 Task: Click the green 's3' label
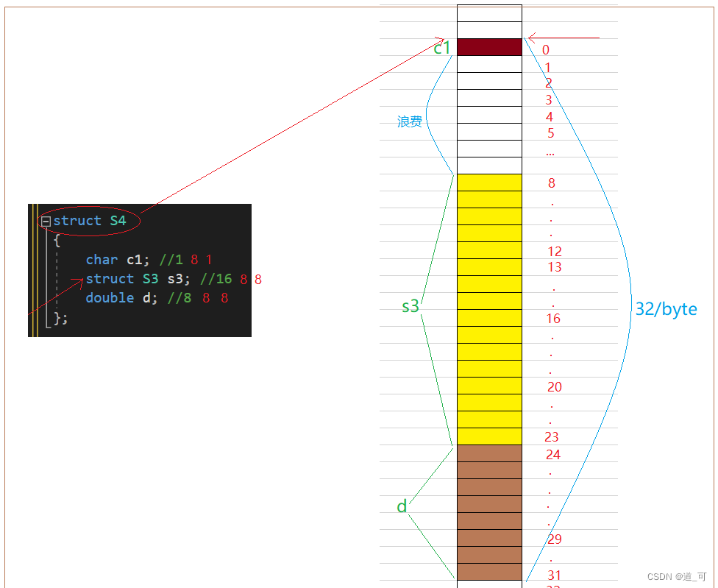(x=410, y=306)
